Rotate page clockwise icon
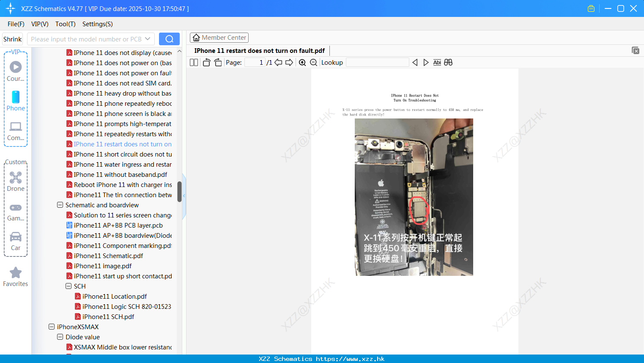The width and height of the screenshot is (644, 363). (x=218, y=62)
